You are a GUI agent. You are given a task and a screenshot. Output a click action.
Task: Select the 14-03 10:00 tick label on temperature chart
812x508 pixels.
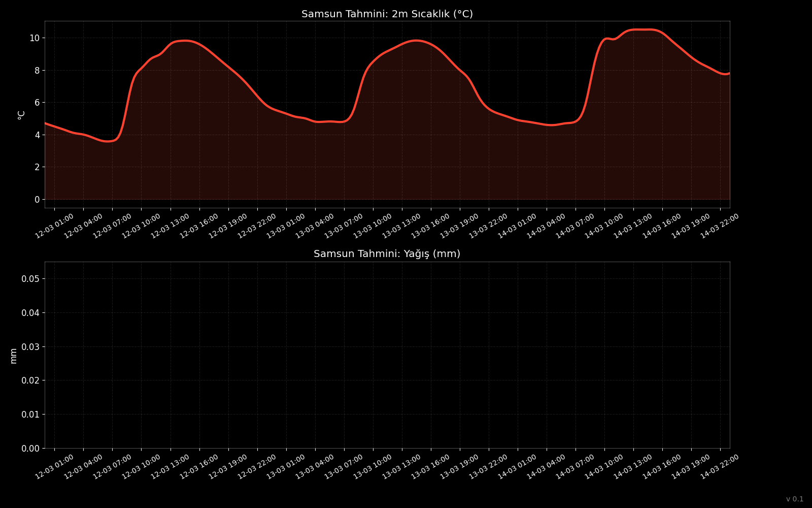(x=604, y=226)
